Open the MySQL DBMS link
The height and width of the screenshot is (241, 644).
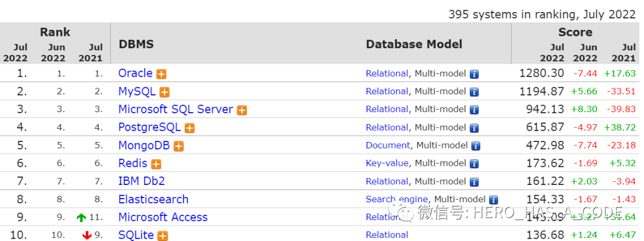(x=137, y=91)
